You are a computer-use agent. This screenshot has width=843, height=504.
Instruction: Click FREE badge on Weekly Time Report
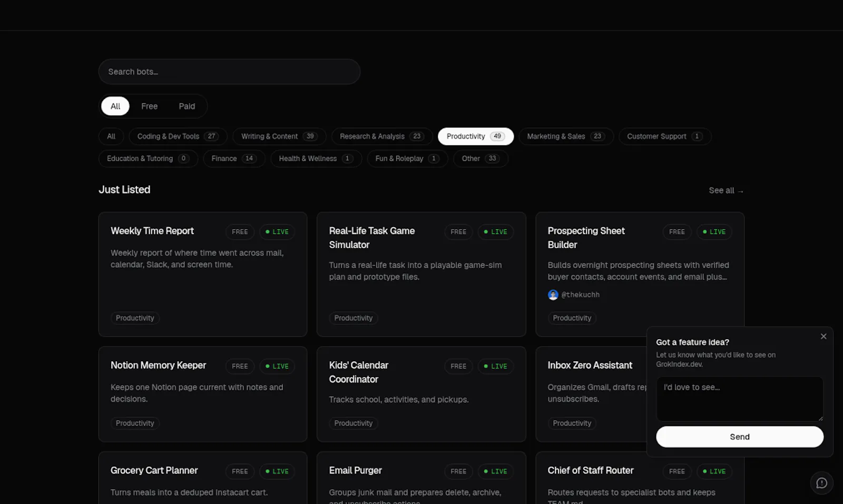(x=240, y=232)
